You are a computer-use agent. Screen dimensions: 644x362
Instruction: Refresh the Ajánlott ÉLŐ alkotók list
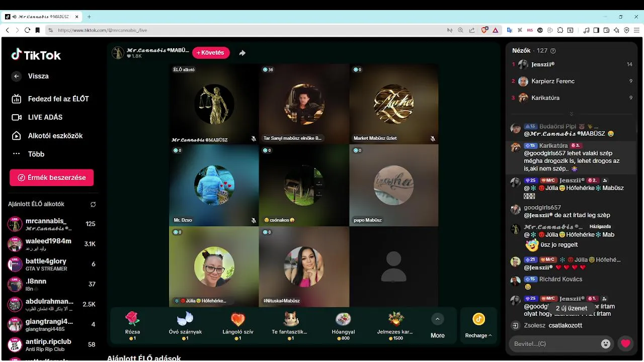coord(93,205)
